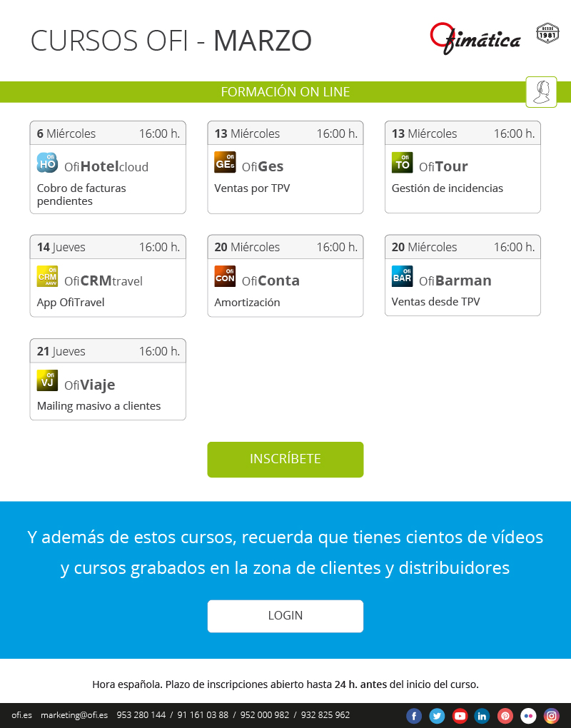Open the Twitter social icon

coord(436,715)
